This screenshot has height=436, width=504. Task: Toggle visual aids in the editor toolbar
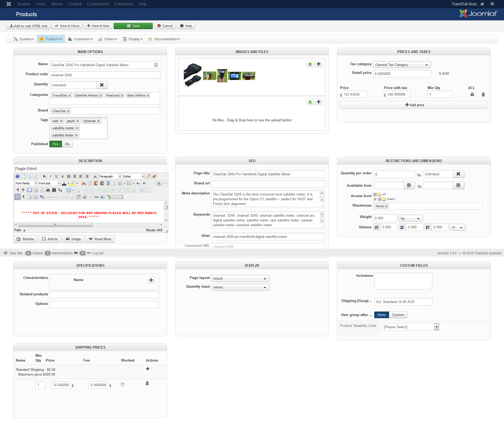(17, 197)
